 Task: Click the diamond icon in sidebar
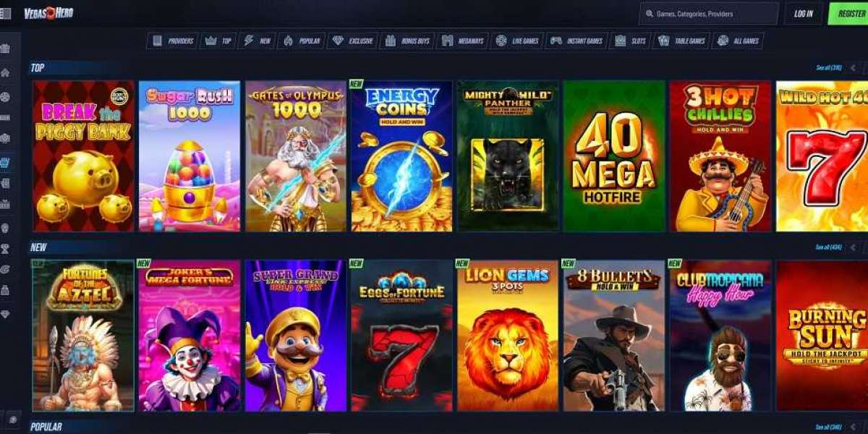(6, 314)
